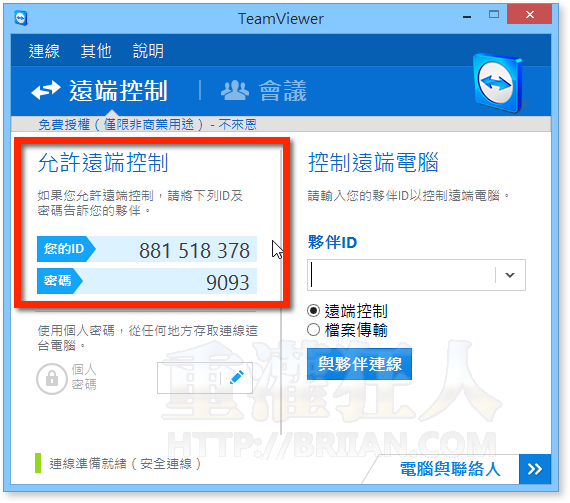Click the personal password lock icon

click(x=52, y=379)
